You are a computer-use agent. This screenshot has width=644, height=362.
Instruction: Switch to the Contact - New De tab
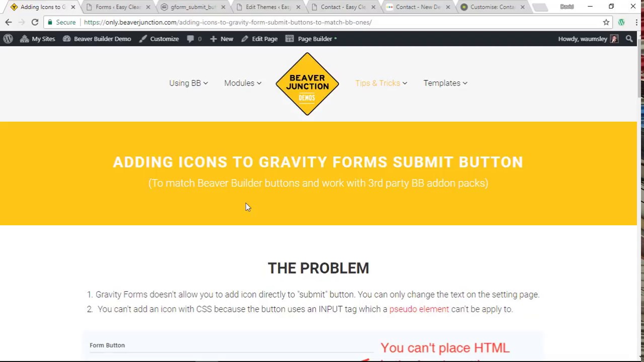pyautogui.click(x=418, y=7)
